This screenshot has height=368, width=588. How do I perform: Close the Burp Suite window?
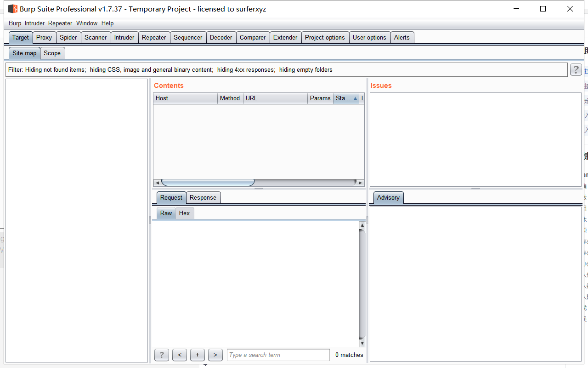coord(570,9)
